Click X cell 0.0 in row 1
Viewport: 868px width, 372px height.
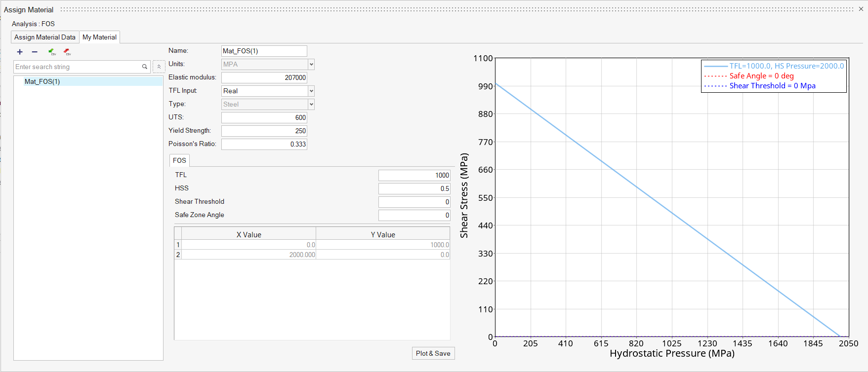pyautogui.click(x=249, y=245)
